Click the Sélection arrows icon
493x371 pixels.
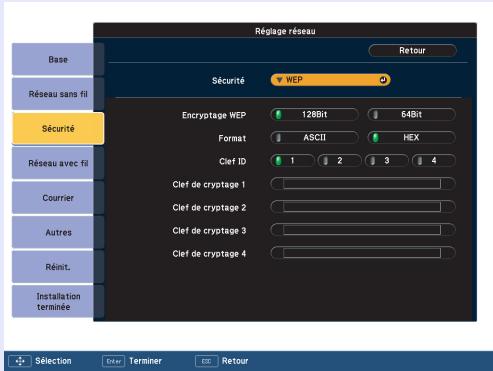[20, 361]
